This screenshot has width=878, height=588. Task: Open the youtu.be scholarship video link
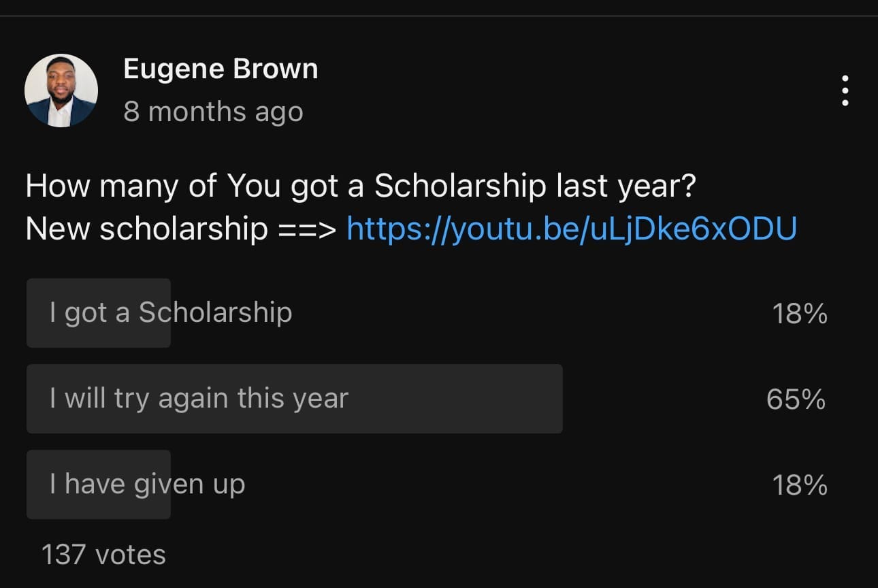click(571, 229)
